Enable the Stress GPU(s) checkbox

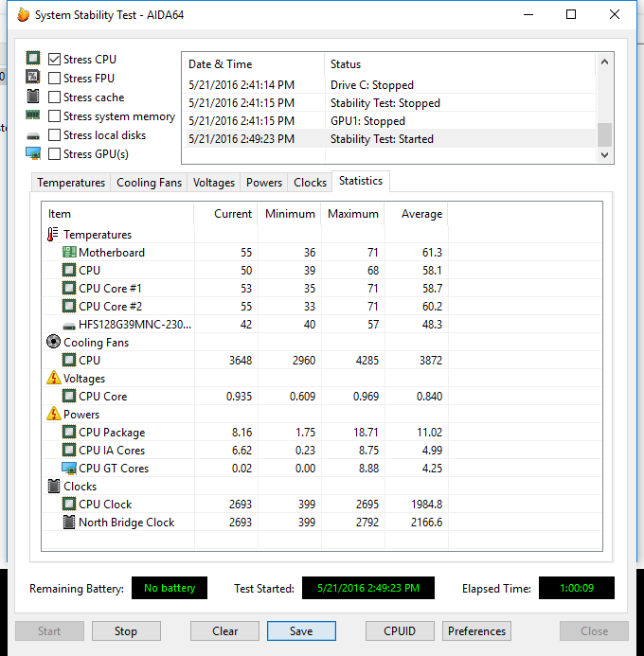click(54, 154)
